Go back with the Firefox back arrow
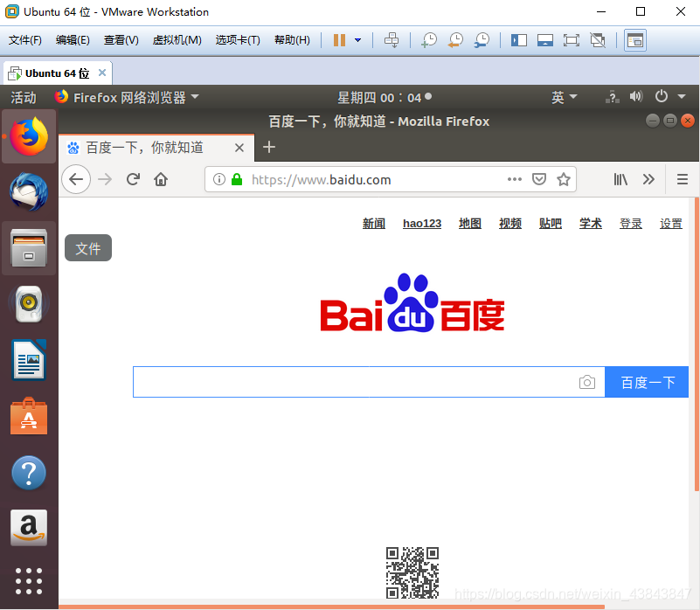Image resolution: width=700 pixels, height=610 pixels. point(76,179)
